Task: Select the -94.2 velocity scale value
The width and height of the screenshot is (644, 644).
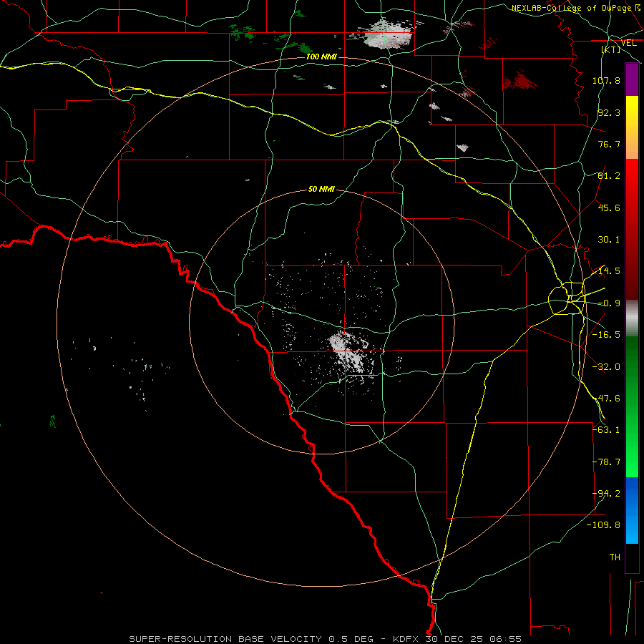Action: coord(606,494)
